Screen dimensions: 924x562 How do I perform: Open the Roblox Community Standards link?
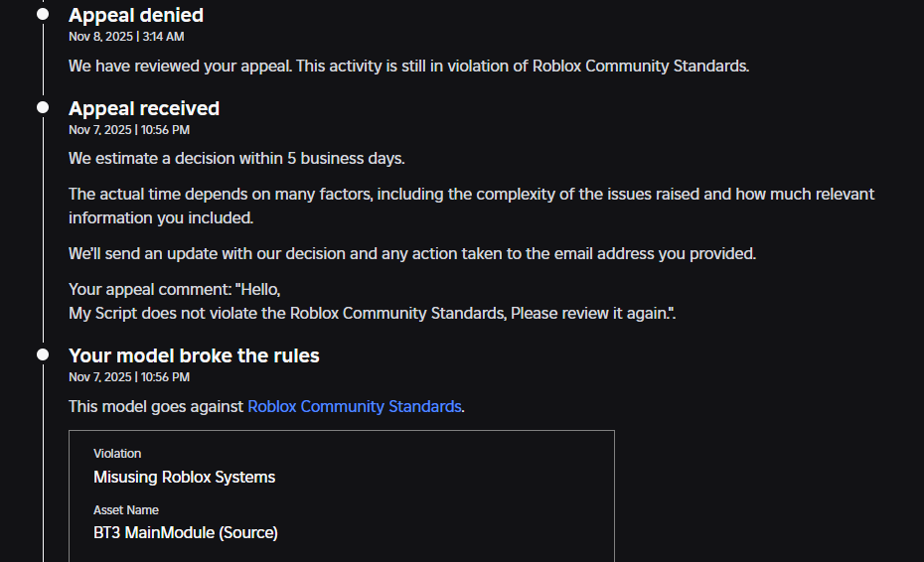point(354,406)
